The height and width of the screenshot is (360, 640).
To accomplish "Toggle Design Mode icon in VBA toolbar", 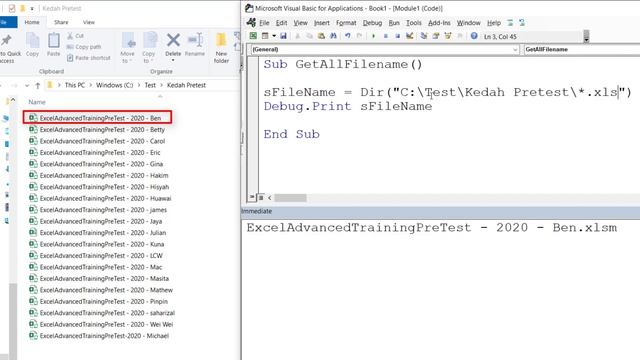I will (x=409, y=36).
